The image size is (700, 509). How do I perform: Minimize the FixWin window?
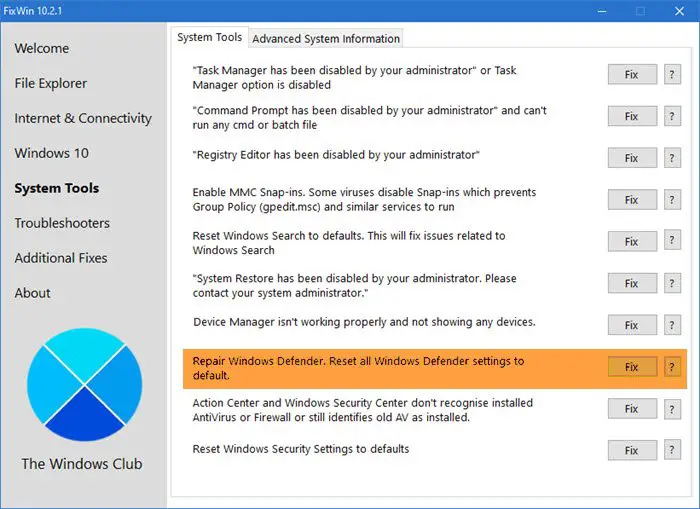[x=602, y=11]
